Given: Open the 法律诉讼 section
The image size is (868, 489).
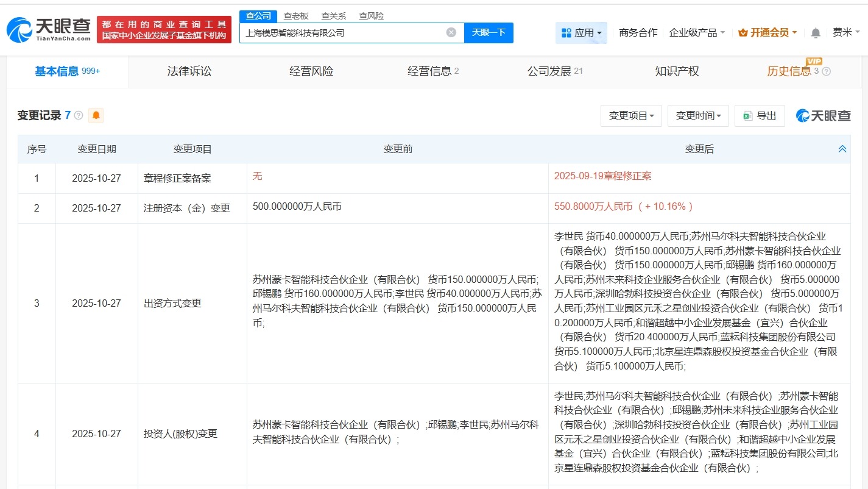Looking at the screenshot, I should pos(189,71).
